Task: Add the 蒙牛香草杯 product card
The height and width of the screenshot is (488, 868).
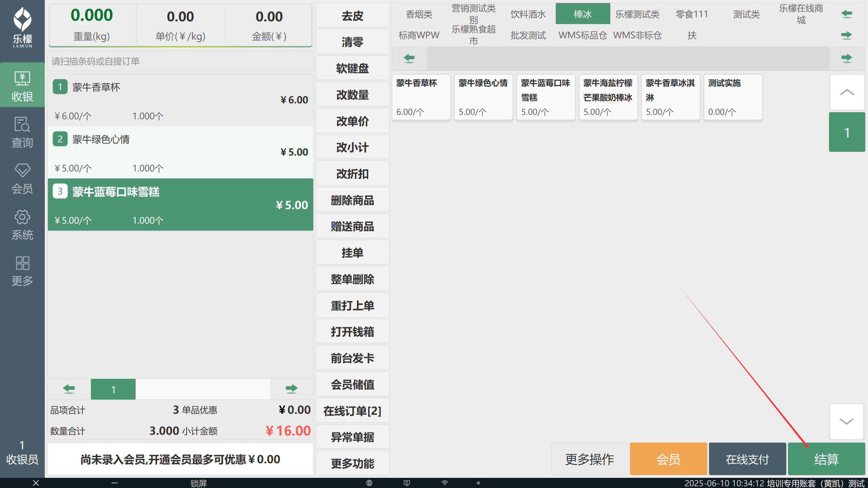Action: pos(421,97)
